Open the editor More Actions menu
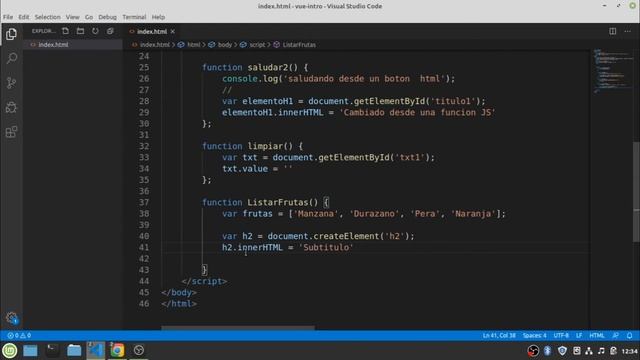The image size is (640, 360). pyautogui.click(x=627, y=31)
